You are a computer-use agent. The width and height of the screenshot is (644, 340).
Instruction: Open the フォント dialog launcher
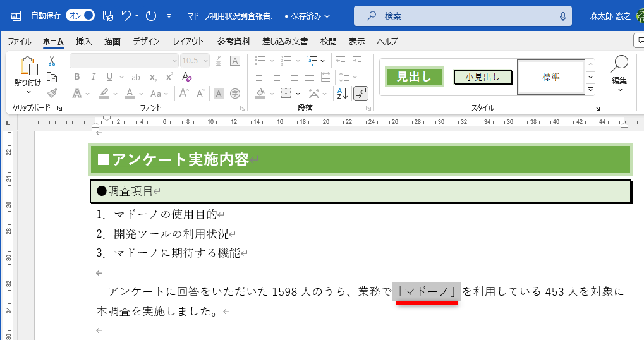pos(242,108)
